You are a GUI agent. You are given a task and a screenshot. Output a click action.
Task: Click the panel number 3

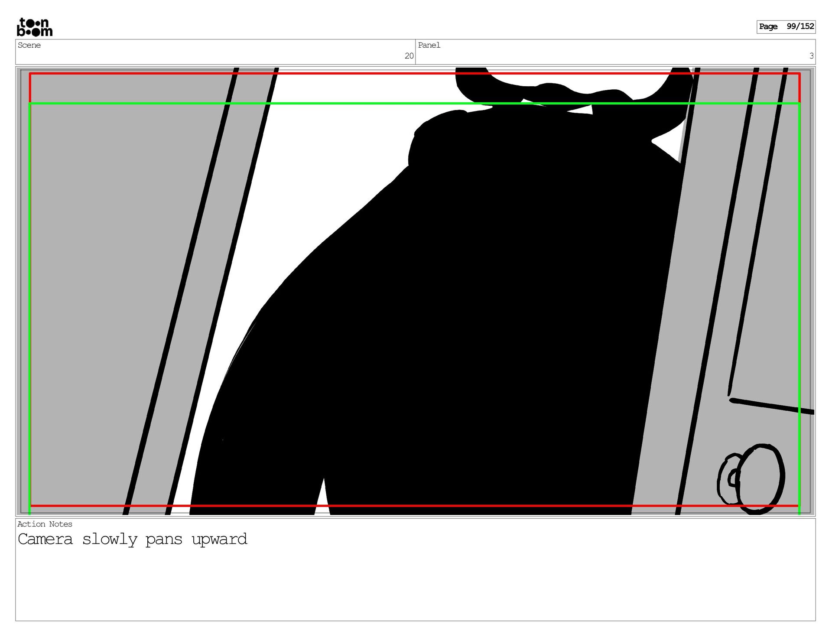coord(811,56)
